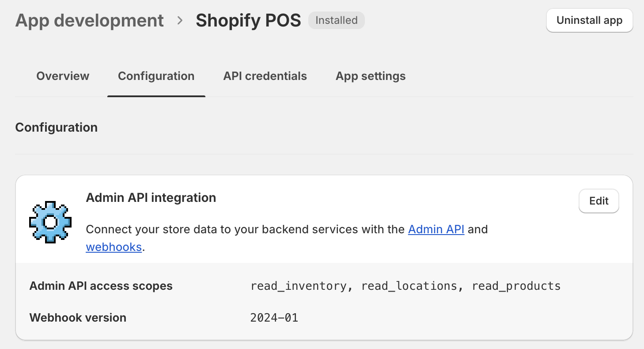Image resolution: width=644 pixels, height=349 pixels.
Task: Open the App settings tab
Action: (371, 76)
